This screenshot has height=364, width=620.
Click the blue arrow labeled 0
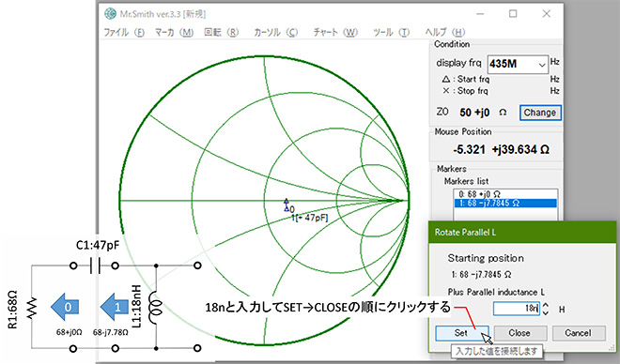click(x=65, y=307)
